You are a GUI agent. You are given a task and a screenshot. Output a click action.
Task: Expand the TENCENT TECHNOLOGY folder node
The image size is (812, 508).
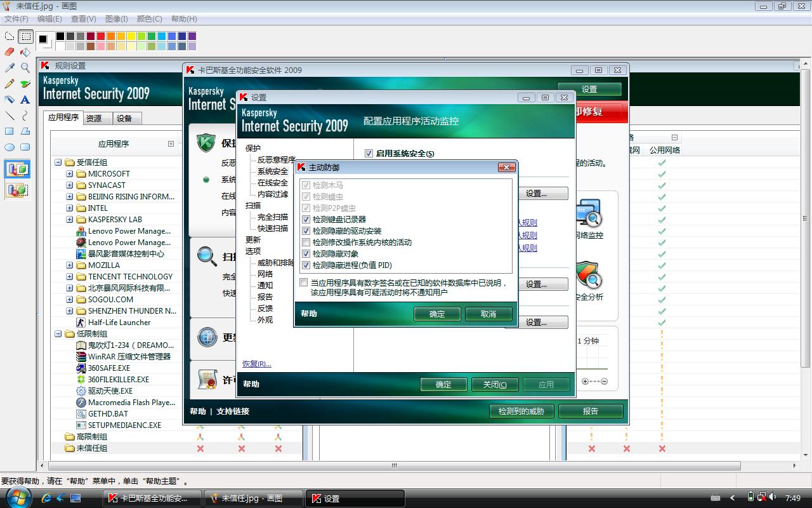(x=70, y=277)
